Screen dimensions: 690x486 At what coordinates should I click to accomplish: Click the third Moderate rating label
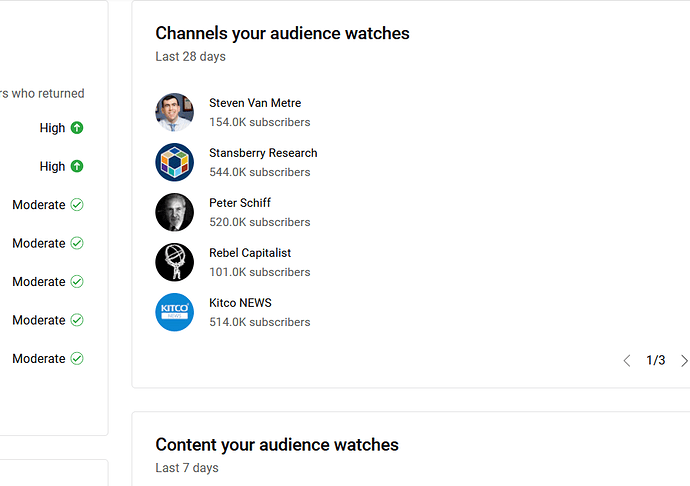[39, 282]
